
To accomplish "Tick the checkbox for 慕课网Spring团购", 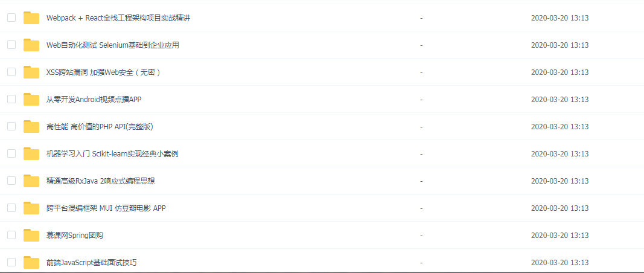I will pos(11,235).
